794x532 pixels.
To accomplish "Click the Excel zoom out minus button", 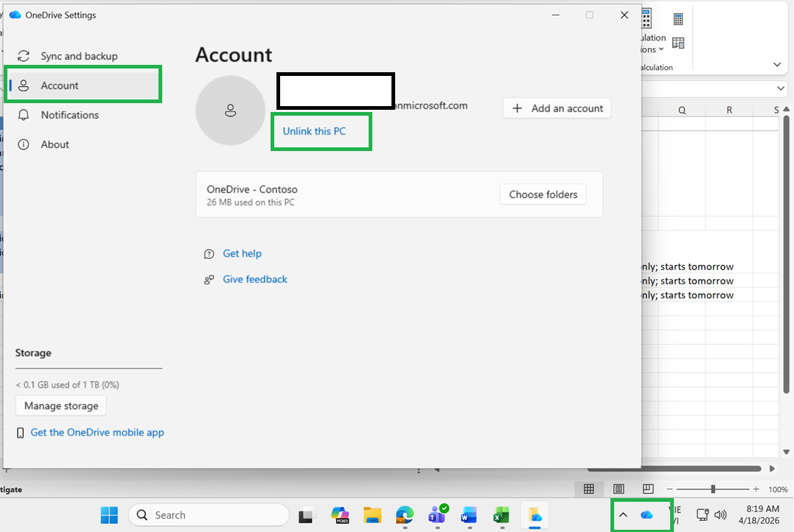I will click(669, 489).
